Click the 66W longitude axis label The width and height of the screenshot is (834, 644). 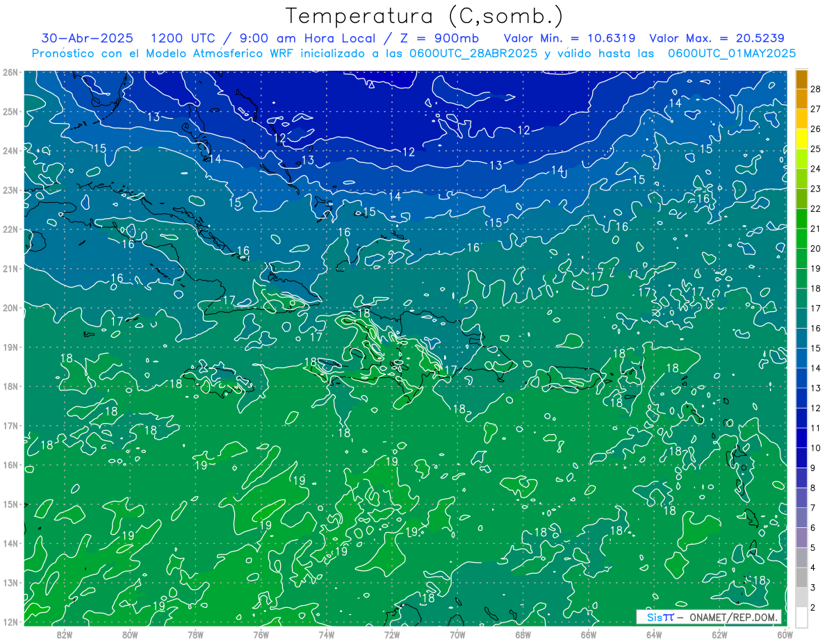(589, 634)
